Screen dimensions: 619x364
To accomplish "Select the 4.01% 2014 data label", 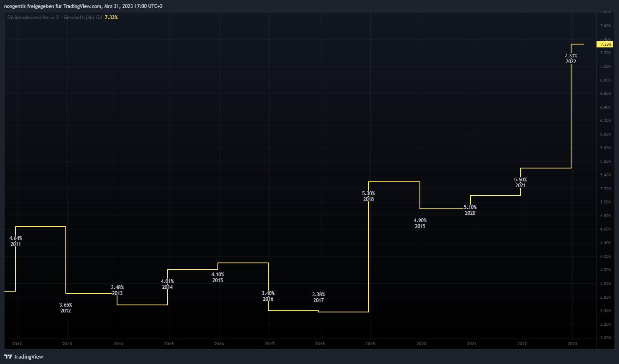I will tap(167, 284).
